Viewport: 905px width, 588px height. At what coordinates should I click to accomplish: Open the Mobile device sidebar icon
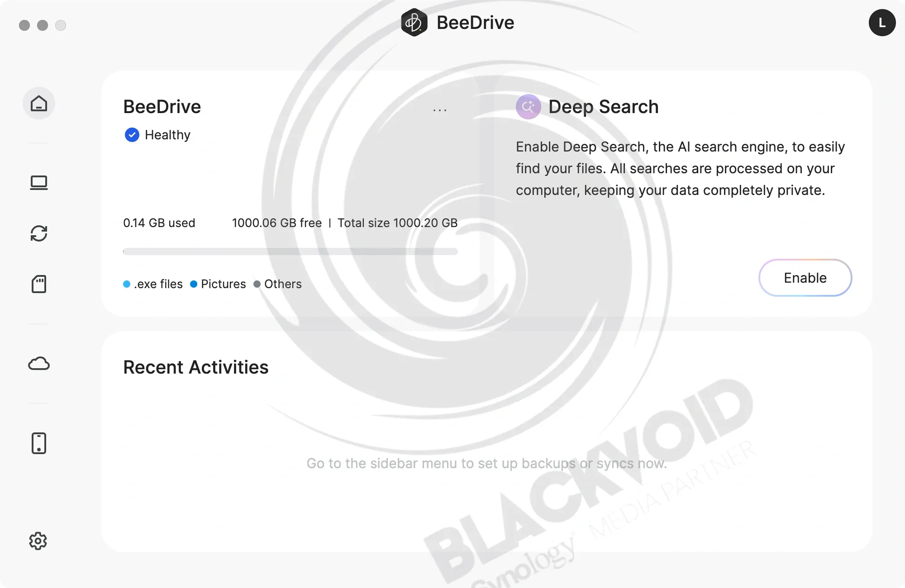click(x=39, y=443)
